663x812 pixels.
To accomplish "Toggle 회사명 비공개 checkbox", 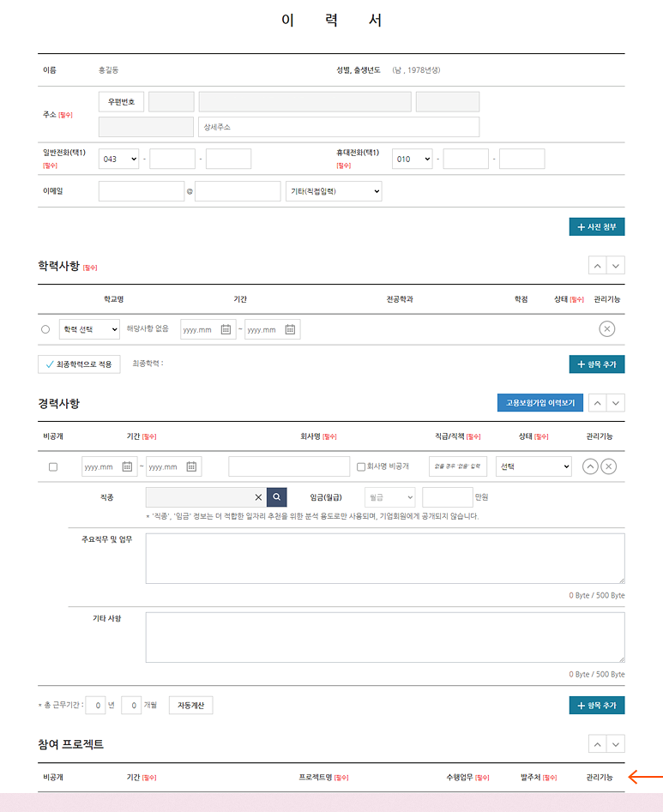I will (x=361, y=467).
